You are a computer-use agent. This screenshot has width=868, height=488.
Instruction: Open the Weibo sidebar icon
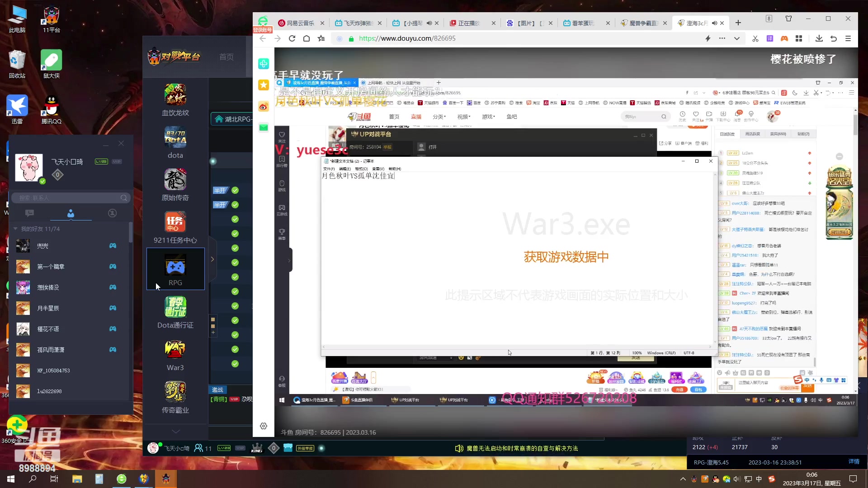[x=264, y=107]
